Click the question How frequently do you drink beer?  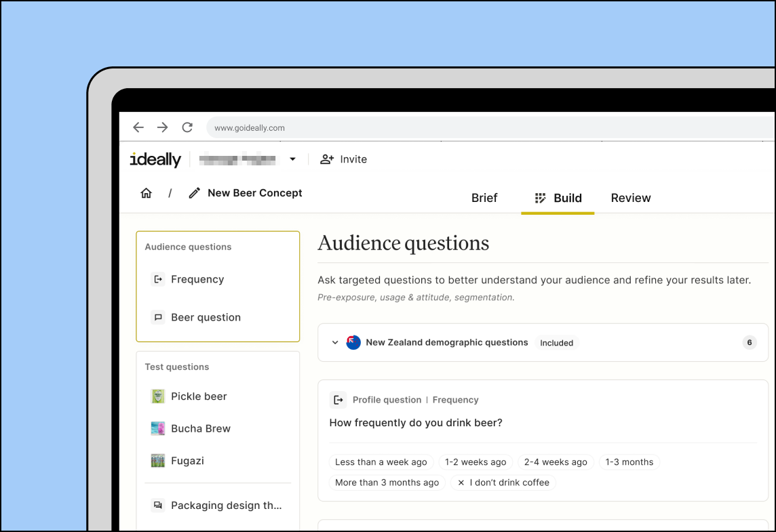pyautogui.click(x=416, y=423)
